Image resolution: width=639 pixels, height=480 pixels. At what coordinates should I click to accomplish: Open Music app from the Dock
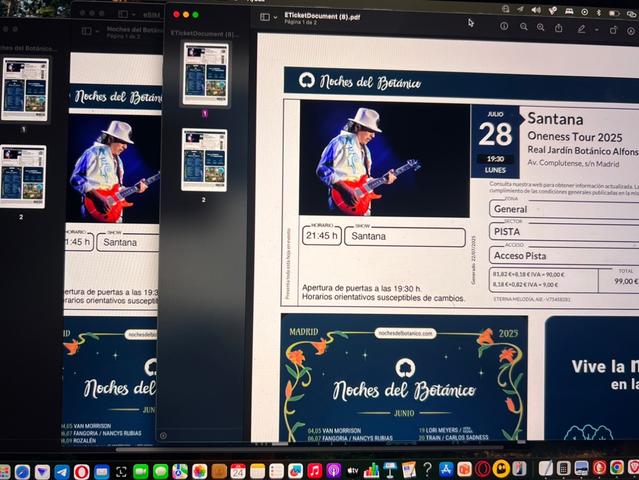pyautogui.click(x=315, y=471)
